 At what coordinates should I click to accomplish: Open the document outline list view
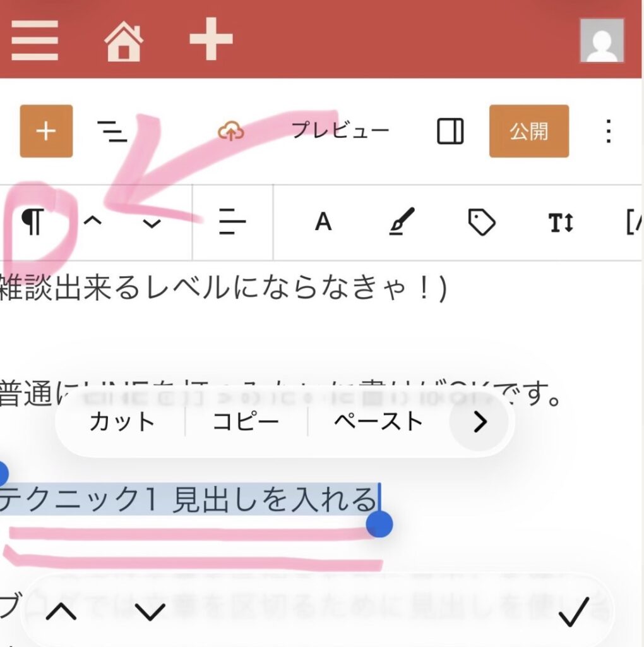(x=112, y=131)
